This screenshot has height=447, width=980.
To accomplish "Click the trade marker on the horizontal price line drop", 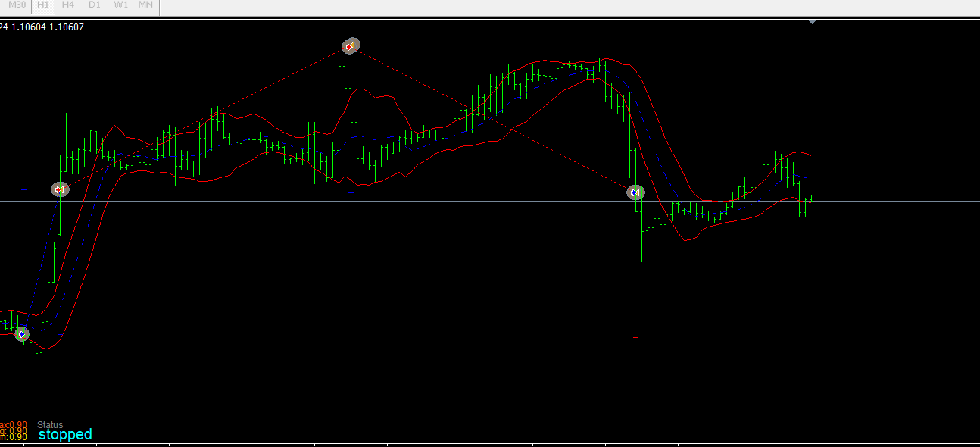I will [x=635, y=193].
